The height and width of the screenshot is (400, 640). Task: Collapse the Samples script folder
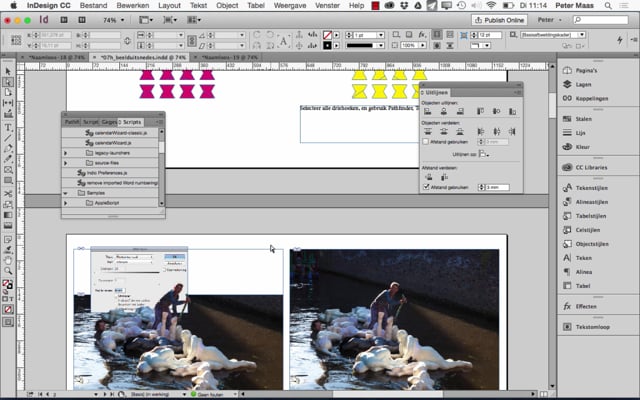coord(65,193)
